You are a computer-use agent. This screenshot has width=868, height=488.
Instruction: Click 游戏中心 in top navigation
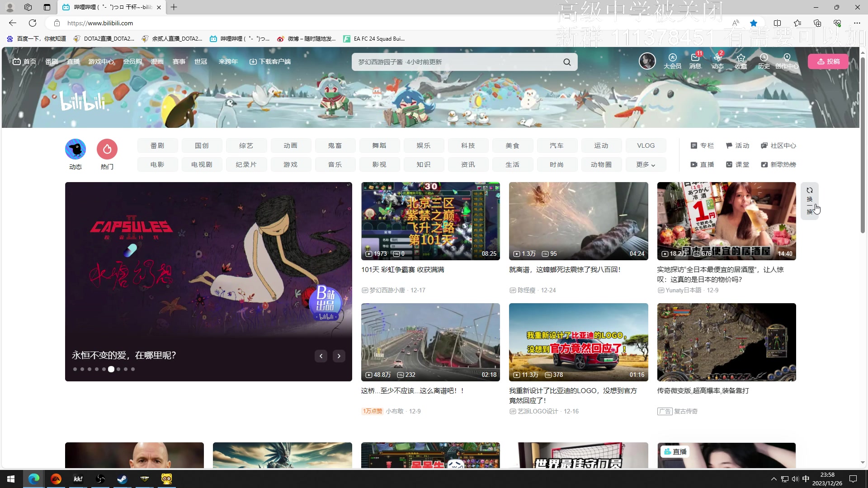[x=101, y=61]
